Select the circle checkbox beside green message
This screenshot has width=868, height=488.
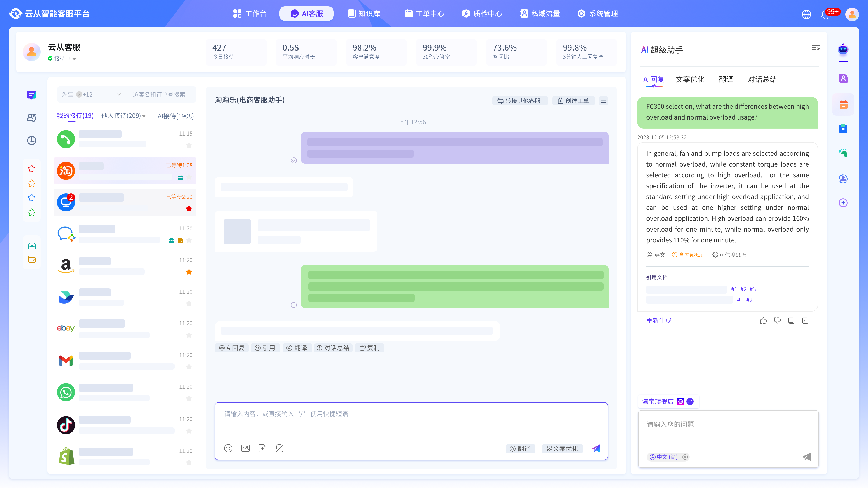pos(294,305)
